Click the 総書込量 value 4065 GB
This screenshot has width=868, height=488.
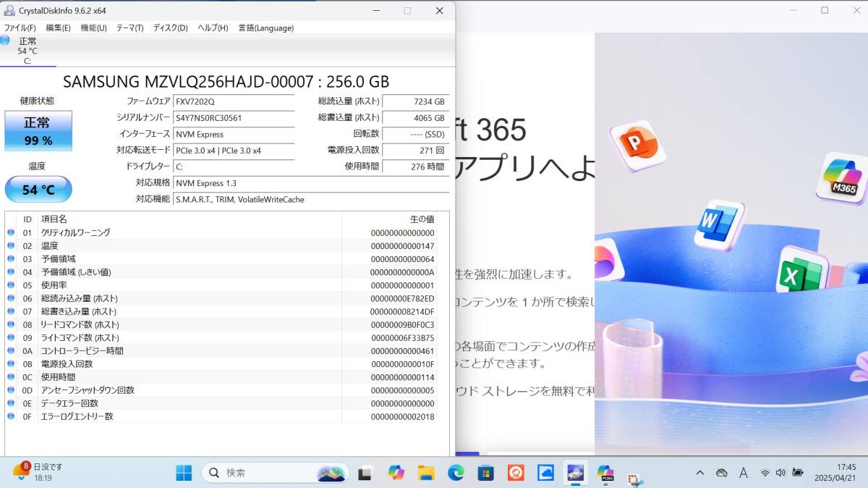click(415, 118)
